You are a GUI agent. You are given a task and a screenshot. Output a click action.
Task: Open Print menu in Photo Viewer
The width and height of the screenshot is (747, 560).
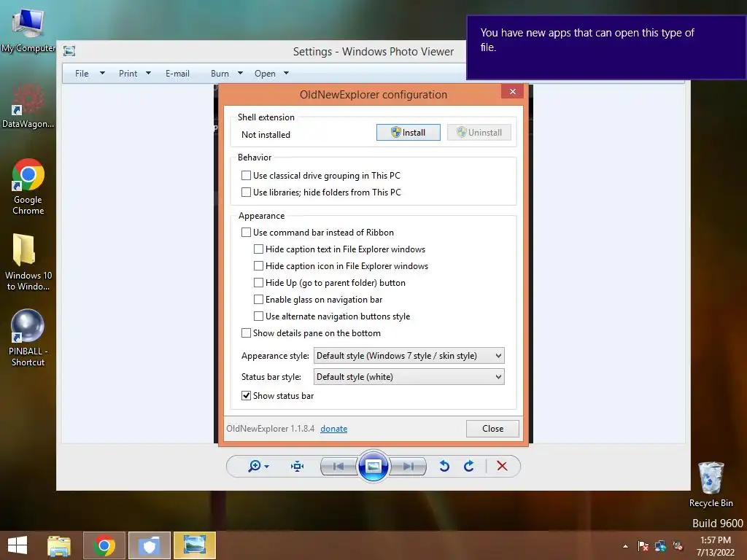[x=135, y=74]
